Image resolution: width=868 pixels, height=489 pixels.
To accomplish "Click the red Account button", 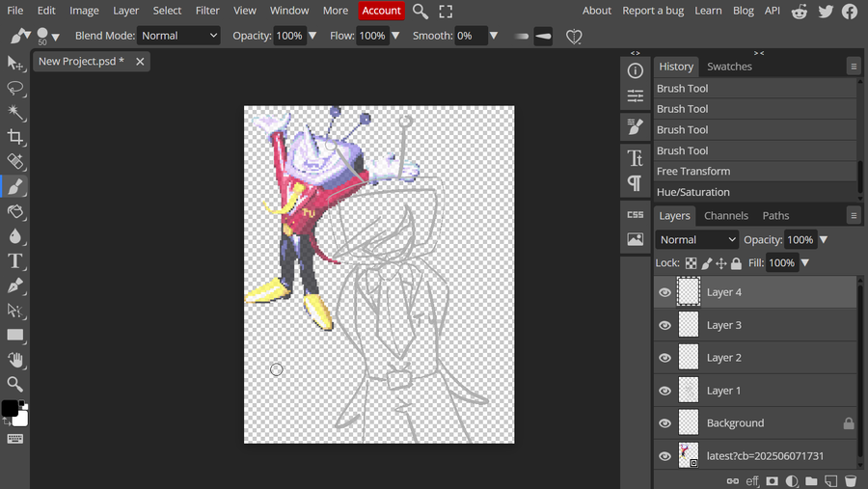I will 381,11.
